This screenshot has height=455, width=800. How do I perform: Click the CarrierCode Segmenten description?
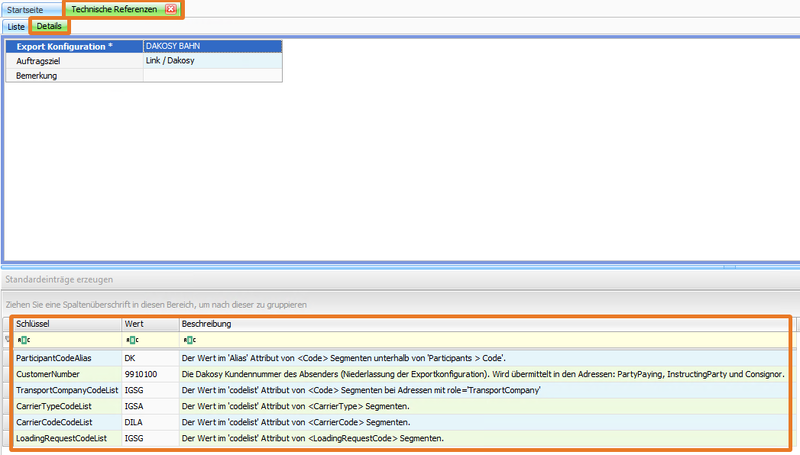point(295,422)
